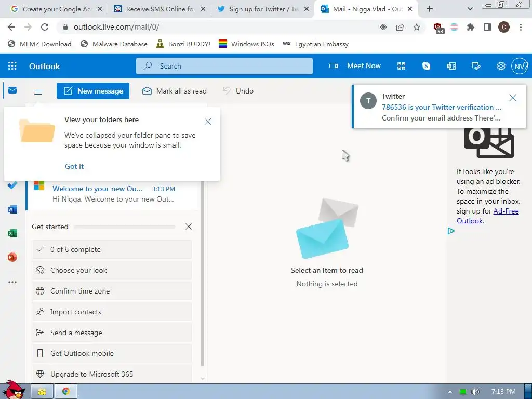Click the AdChoices triangle icon
The width and height of the screenshot is (532, 399).
point(451,231)
